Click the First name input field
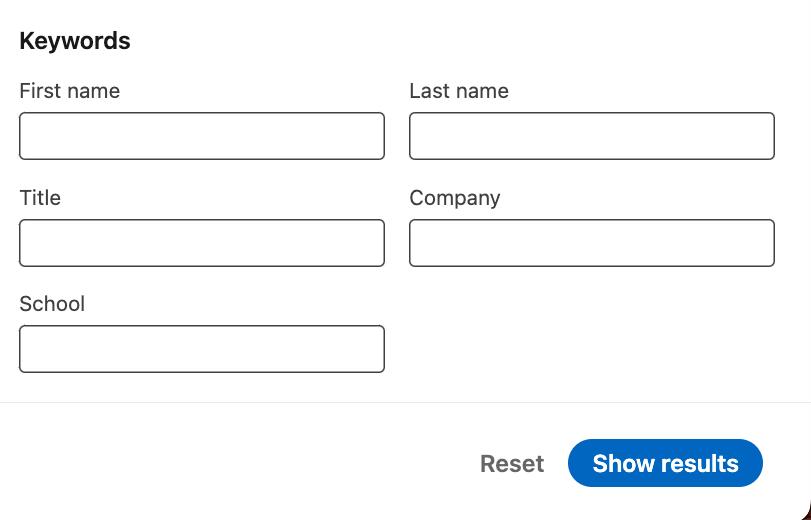The height and width of the screenshot is (520, 811). pyautogui.click(x=201, y=136)
